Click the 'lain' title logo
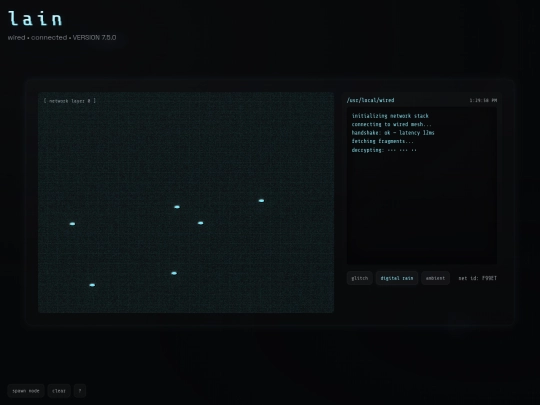 coord(35,18)
